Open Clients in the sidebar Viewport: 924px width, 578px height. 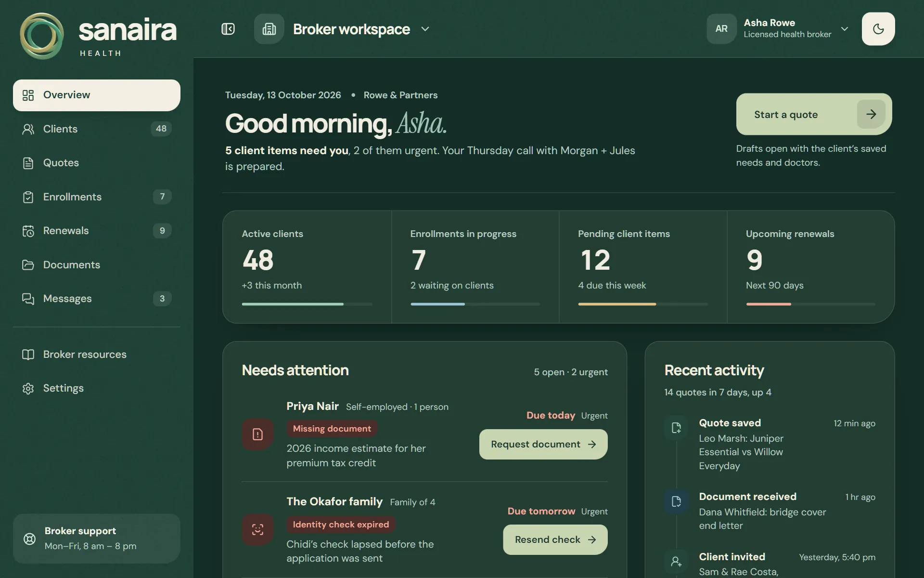(97, 129)
